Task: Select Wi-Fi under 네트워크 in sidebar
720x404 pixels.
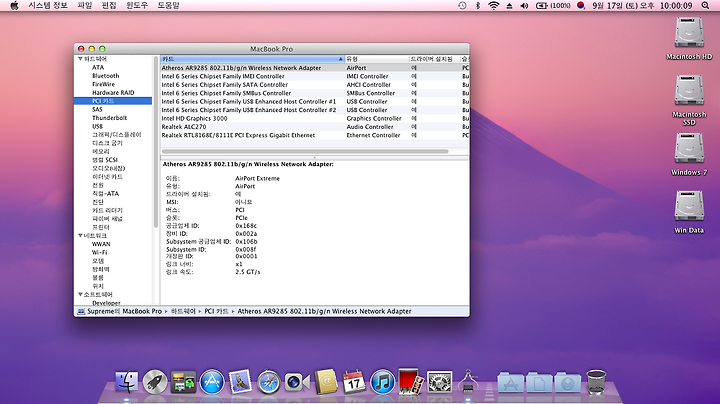Action: coord(99,252)
